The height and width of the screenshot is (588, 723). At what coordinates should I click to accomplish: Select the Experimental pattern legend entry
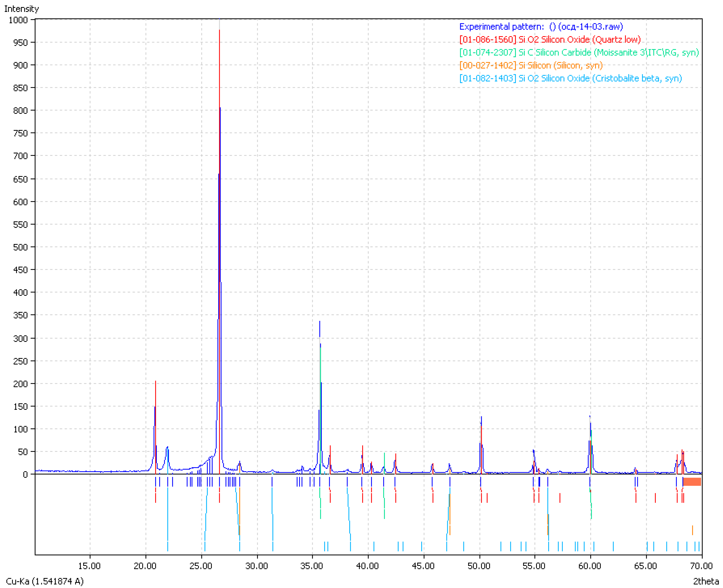point(541,26)
